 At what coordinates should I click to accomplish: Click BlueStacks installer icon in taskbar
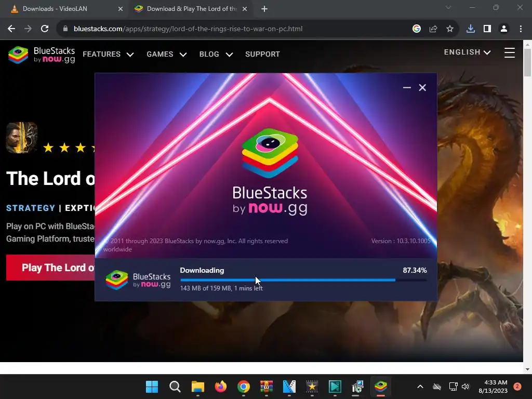381,387
